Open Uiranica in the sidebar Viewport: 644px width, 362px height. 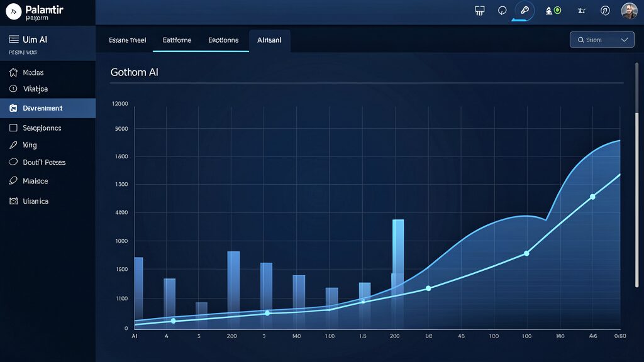coord(48,200)
